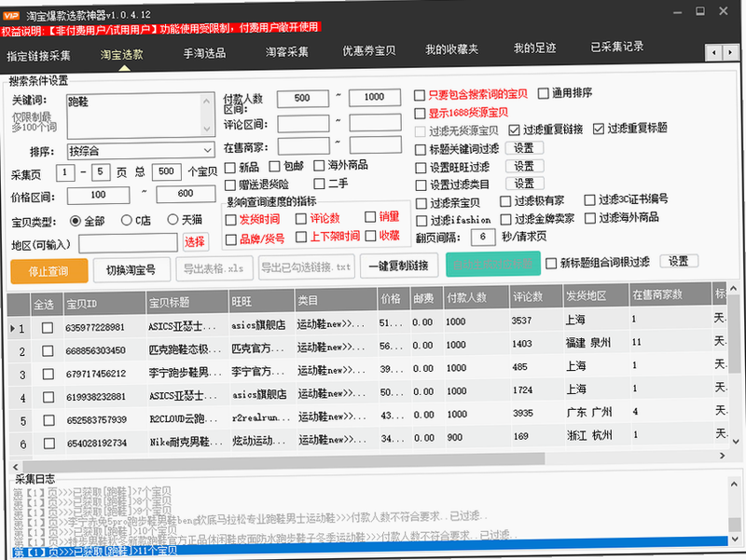The height and width of the screenshot is (560, 746).
Task: Open 设置 for 标题关键词过滤
Action: [x=524, y=148]
